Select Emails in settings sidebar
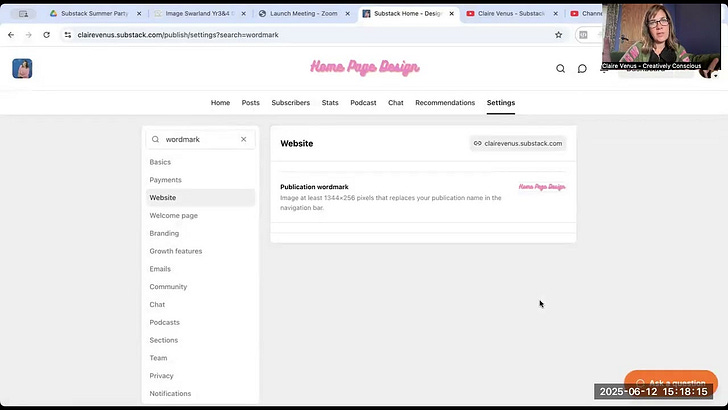This screenshot has width=728, height=410. pos(201,269)
